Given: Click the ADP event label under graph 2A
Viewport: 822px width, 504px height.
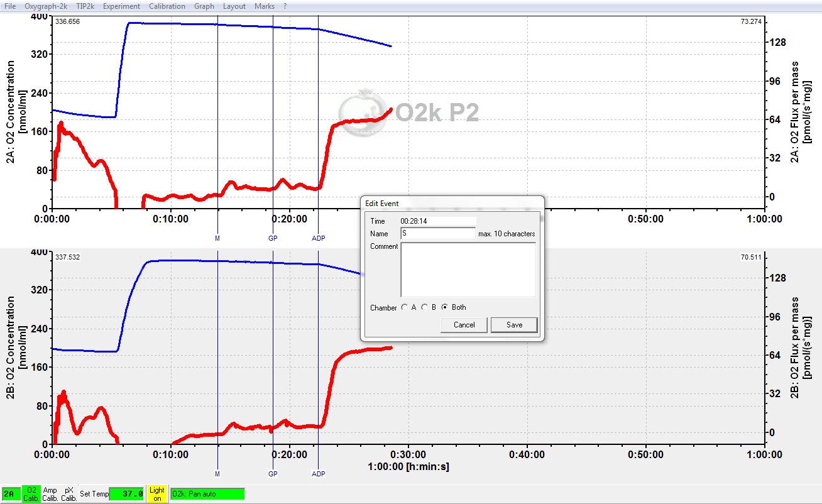Looking at the screenshot, I should click(x=319, y=238).
